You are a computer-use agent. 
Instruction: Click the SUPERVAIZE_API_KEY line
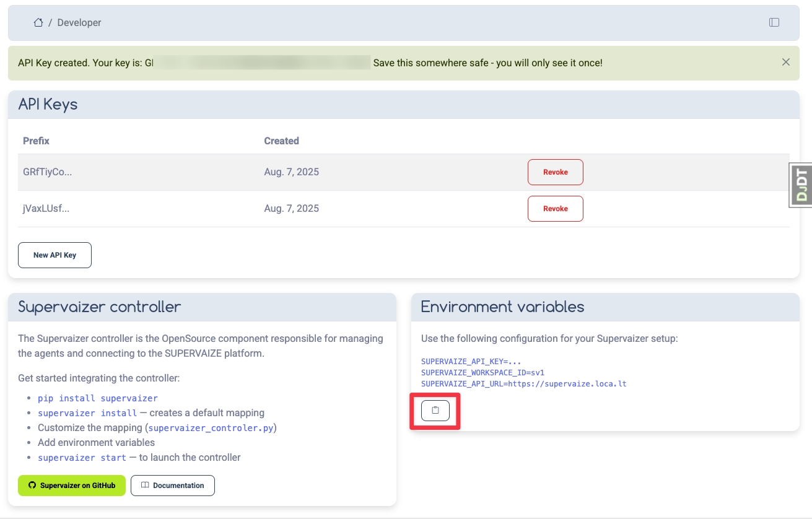(x=473, y=362)
